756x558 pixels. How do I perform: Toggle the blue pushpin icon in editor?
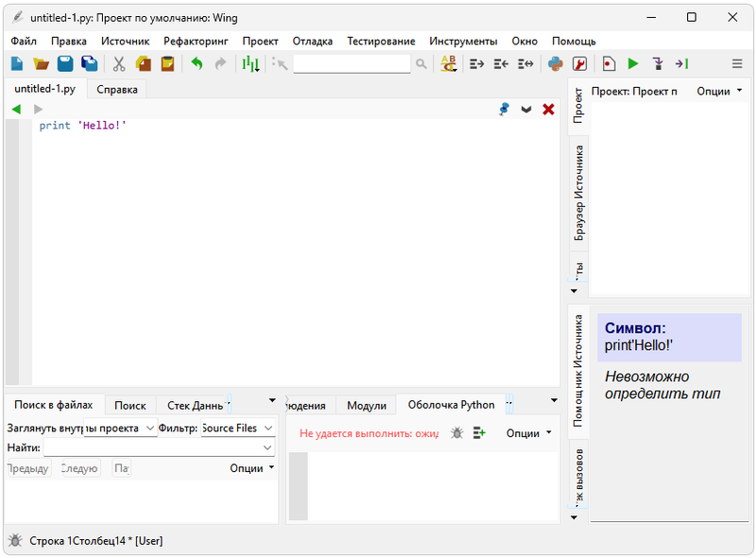[505, 110]
